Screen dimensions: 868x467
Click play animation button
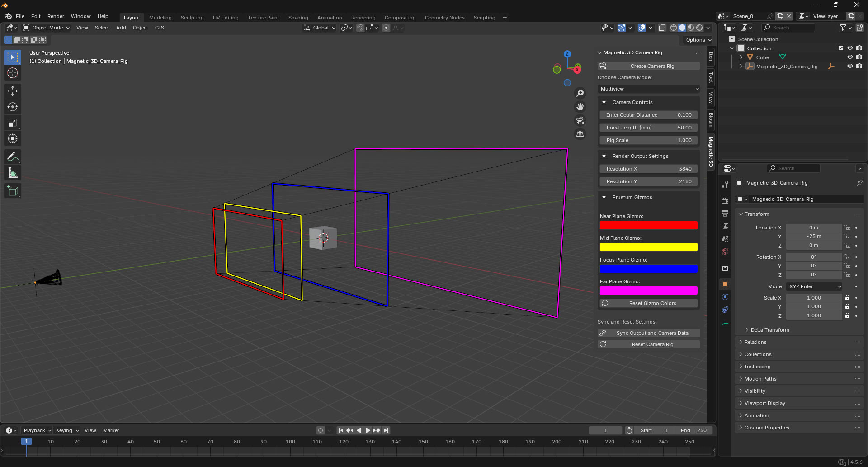[x=368, y=430]
